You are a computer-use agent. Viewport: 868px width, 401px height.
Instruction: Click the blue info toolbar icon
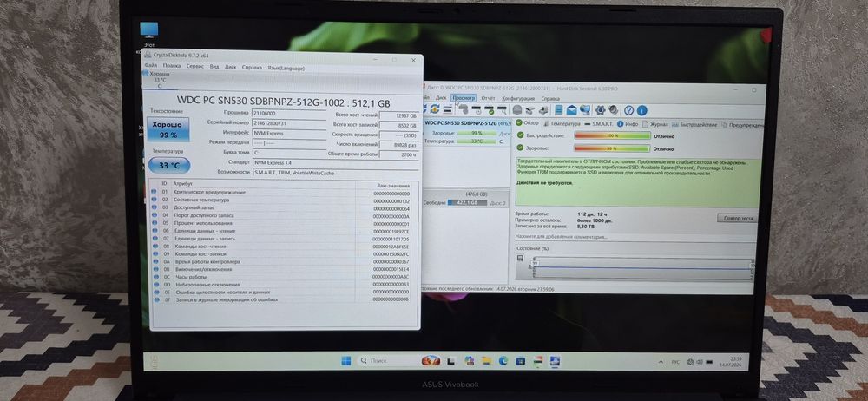coord(641,110)
